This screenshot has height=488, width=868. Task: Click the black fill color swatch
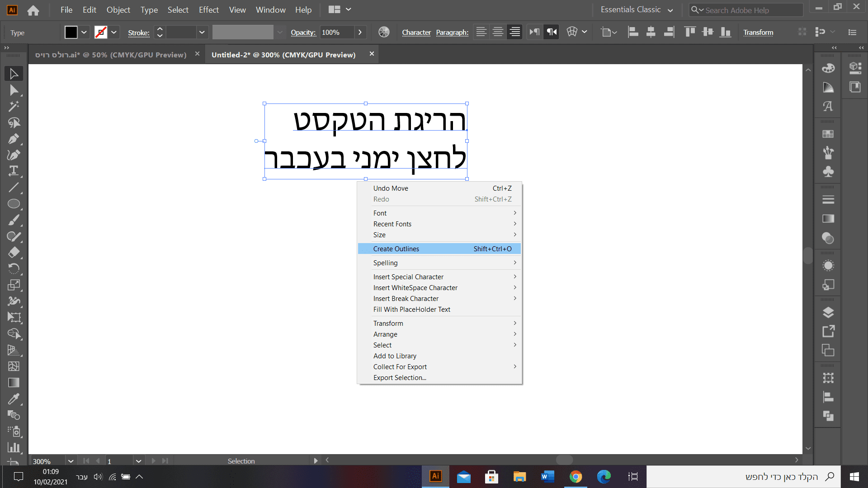pyautogui.click(x=71, y=32)
